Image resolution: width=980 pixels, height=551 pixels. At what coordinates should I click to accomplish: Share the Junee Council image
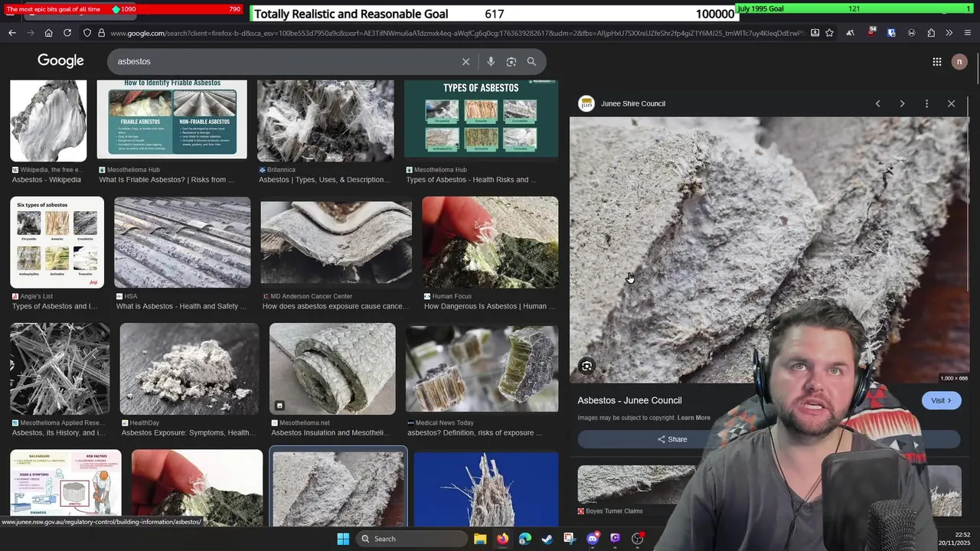click(672, 439)
